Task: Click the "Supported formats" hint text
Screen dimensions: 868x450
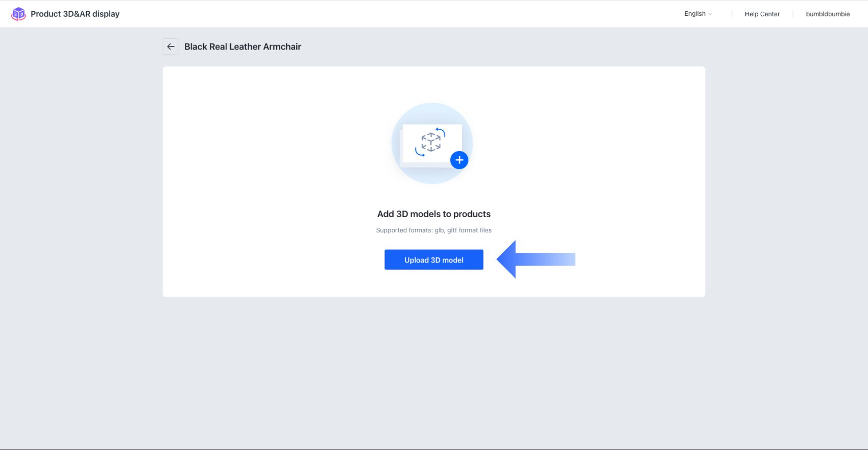Action: pos(433,230)
